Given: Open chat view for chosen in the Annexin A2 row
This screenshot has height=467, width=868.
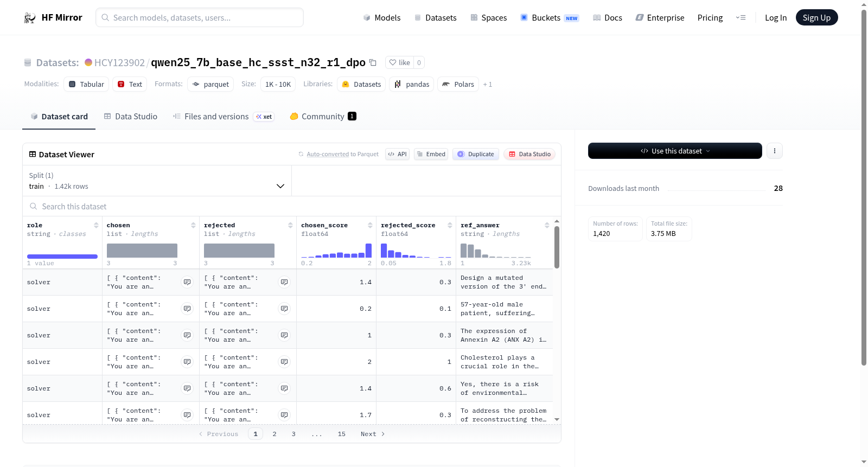Looking at the screenshot, I should [x=187, y=335].
